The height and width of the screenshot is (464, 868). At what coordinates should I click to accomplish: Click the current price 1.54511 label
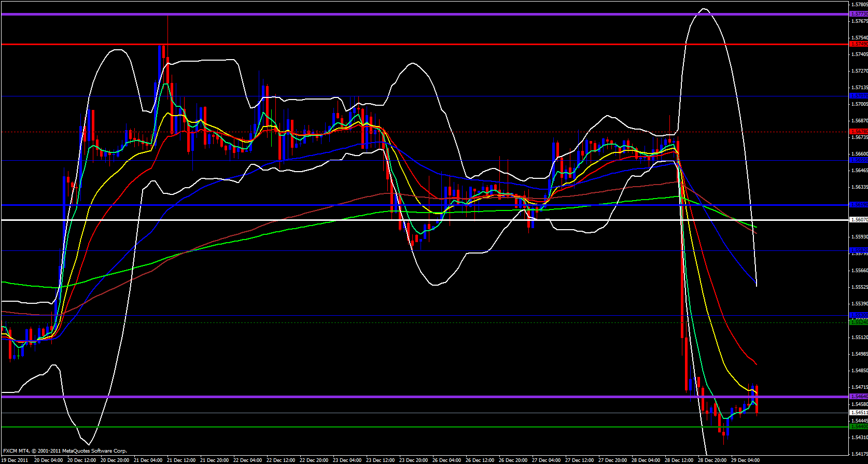point(859,413)
